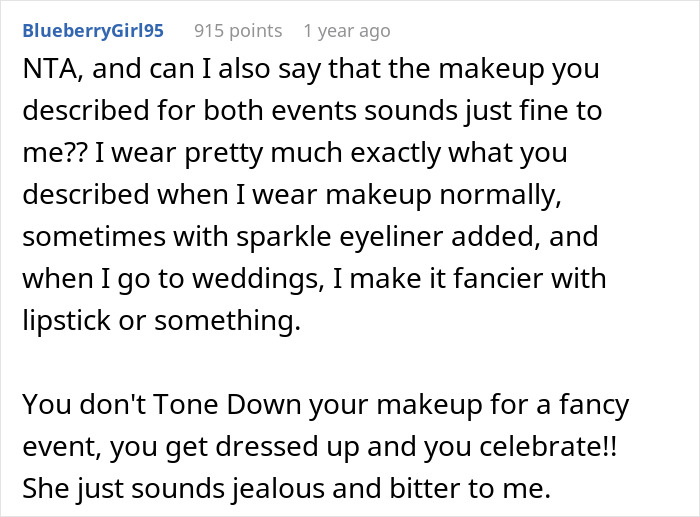The height and width of the screenshot is (517, 700).
Task: Click the 915 points score
Action: click(x=239, y=31)
